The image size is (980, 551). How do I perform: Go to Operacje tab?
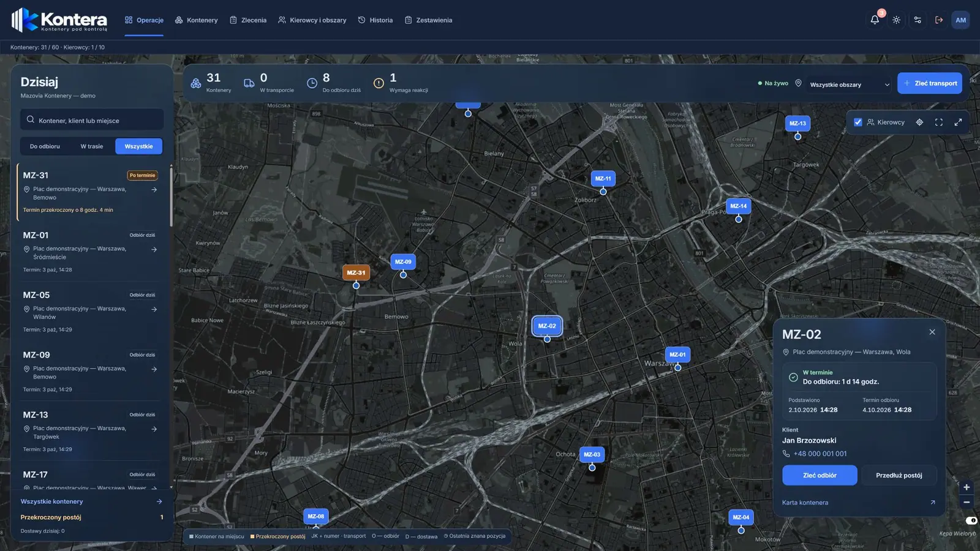click(x=144, y=20)
